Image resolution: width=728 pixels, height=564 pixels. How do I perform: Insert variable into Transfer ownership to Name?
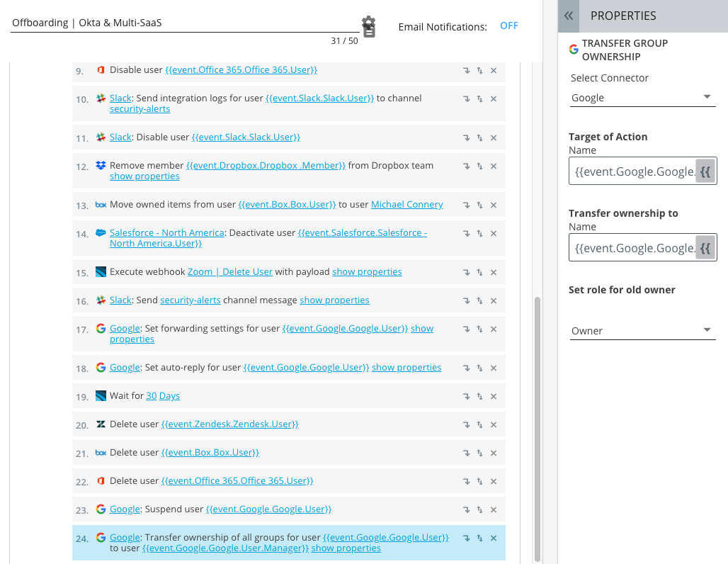705,248
